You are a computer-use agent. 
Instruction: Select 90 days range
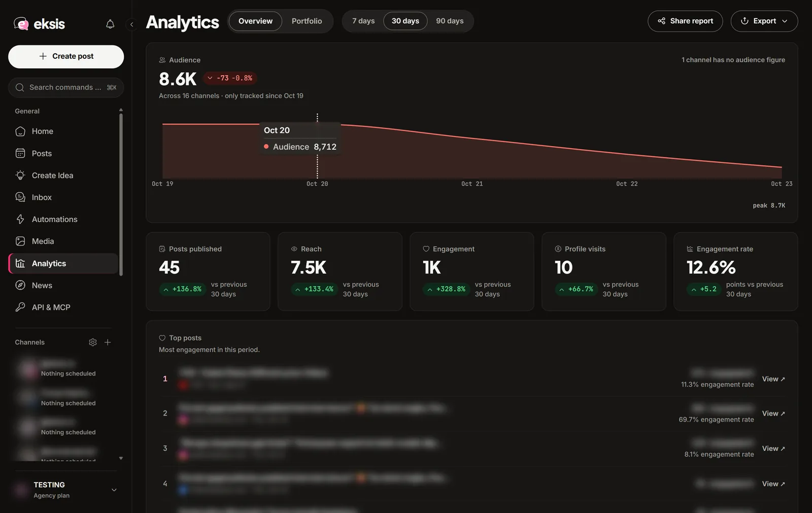click(450, 21)
